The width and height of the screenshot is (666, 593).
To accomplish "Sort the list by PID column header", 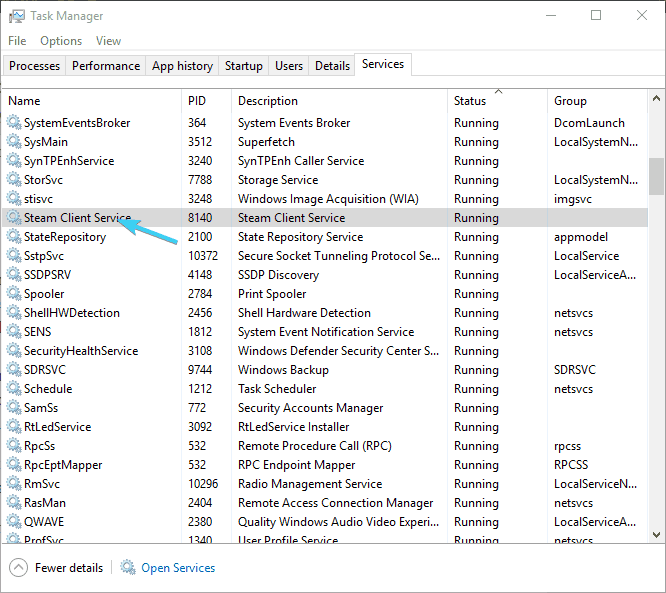I will click(198, 101).
